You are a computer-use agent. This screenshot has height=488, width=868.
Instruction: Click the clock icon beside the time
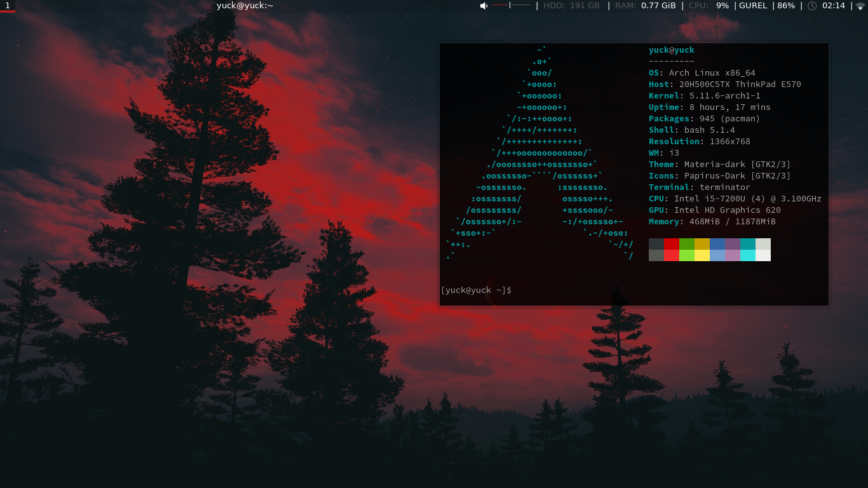(x=812, y=6)
